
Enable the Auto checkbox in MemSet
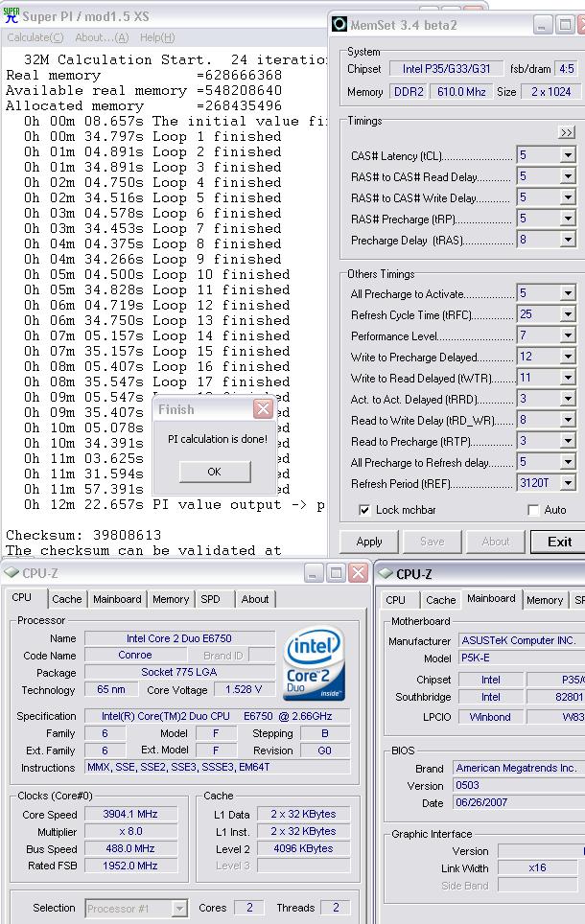point(533,510)
